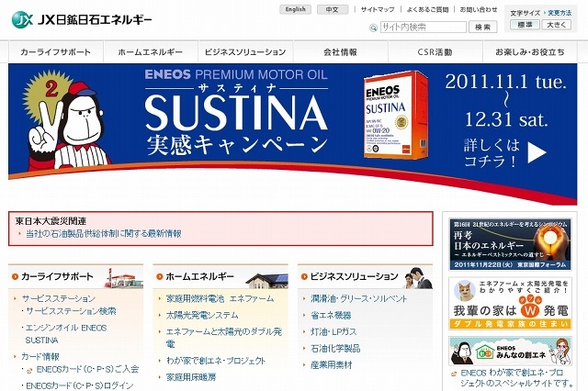The width and height of the screenshot is (588, 391).
Task: Switch site language to English
Action: [295, 9]
